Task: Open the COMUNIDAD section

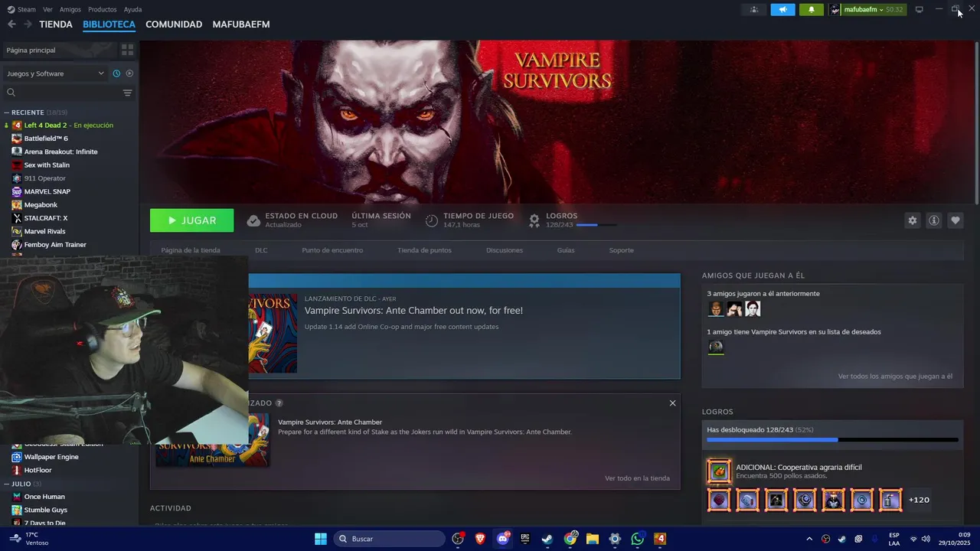Action: point(174,24)
